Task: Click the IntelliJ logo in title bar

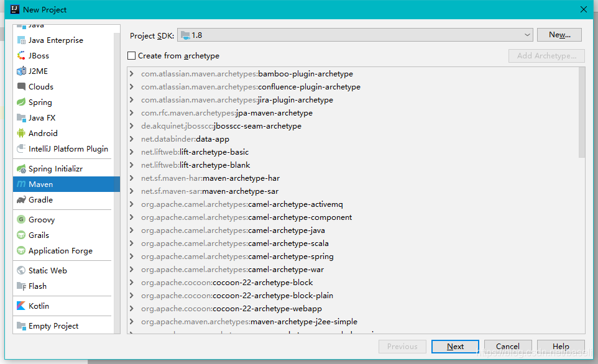Action: pyautogui.click(x=15, y=9)
